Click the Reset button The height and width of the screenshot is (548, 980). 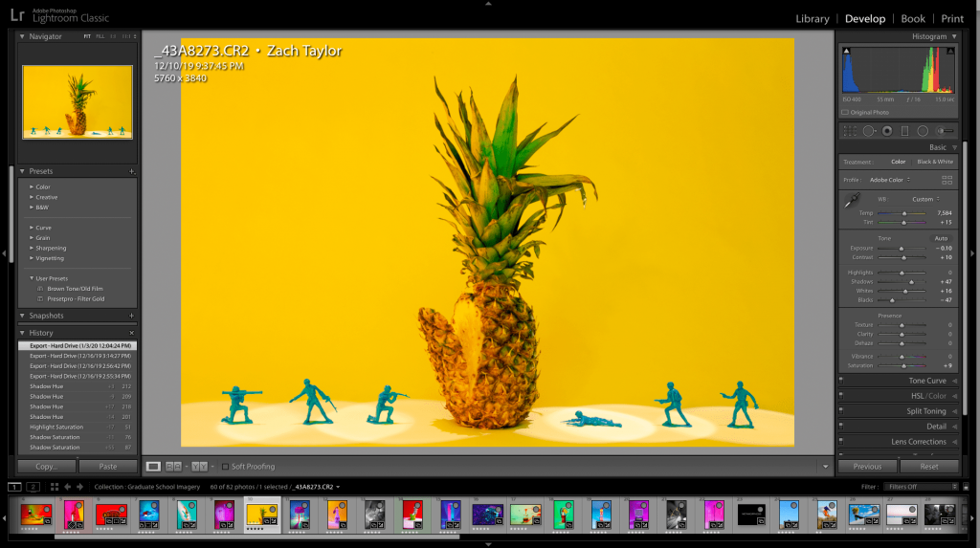pos(928,466)
